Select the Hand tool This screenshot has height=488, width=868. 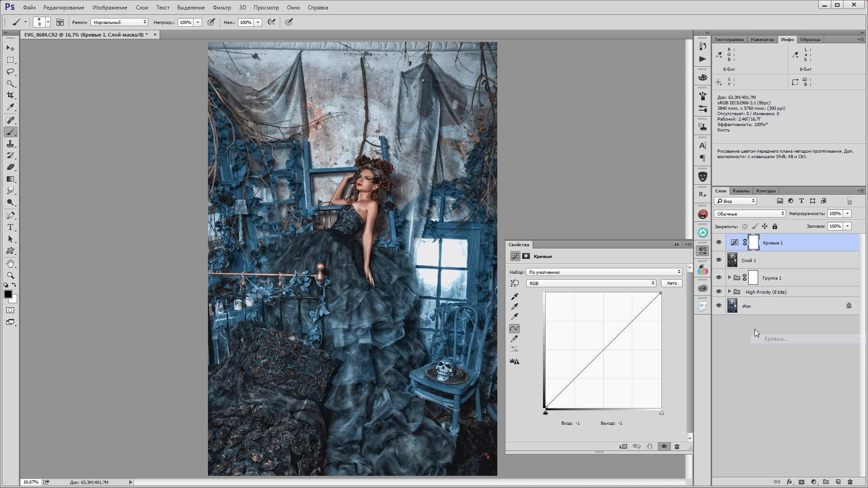tap(10, 263)
